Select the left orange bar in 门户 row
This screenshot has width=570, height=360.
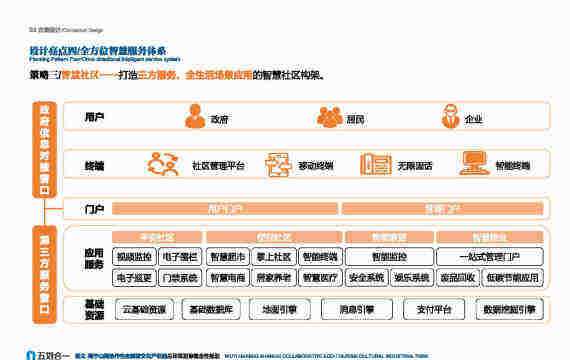click(x=225, y=209)
